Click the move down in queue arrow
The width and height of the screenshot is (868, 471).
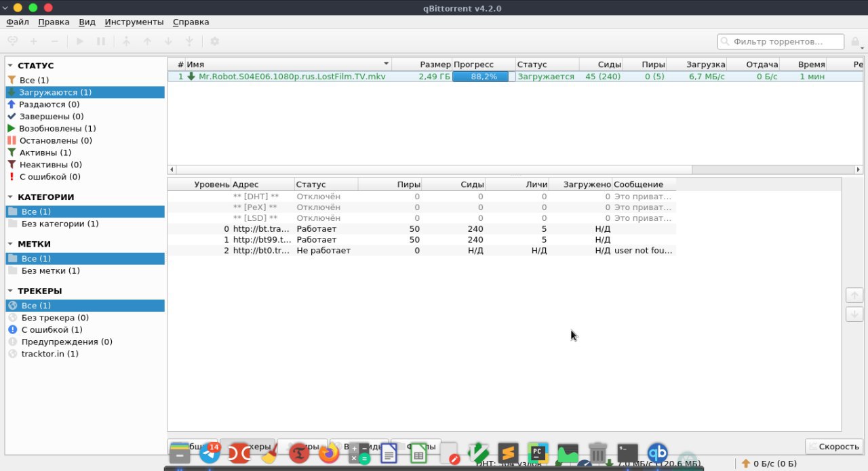(x=168, y=41)
